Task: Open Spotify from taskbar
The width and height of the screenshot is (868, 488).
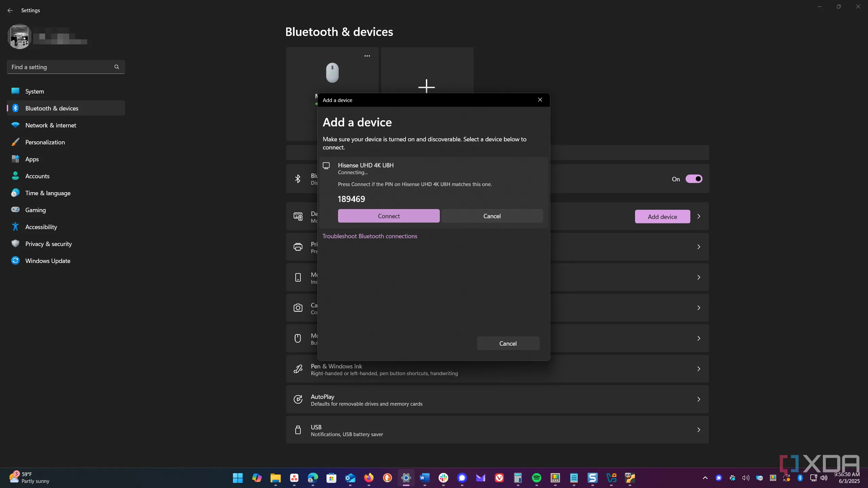Action: tap(536, 478)
